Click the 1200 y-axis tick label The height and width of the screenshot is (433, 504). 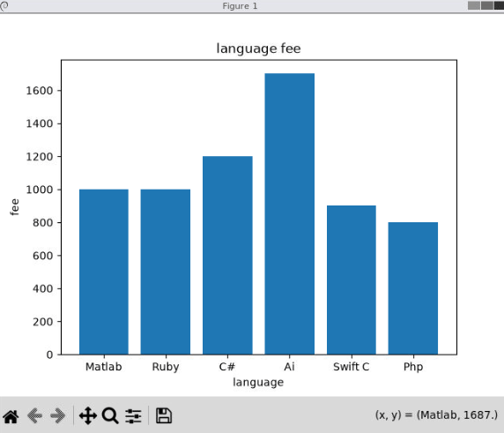coord(40,157)
